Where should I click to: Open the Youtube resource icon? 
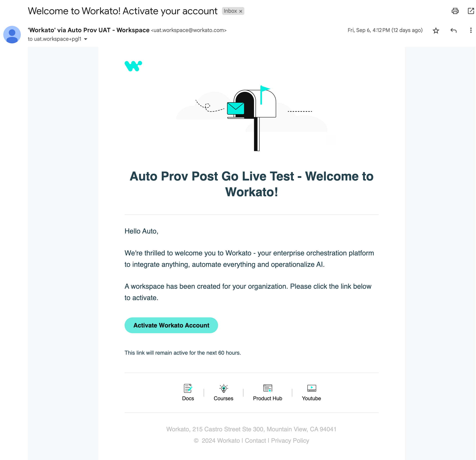click(x=312, y=388)
